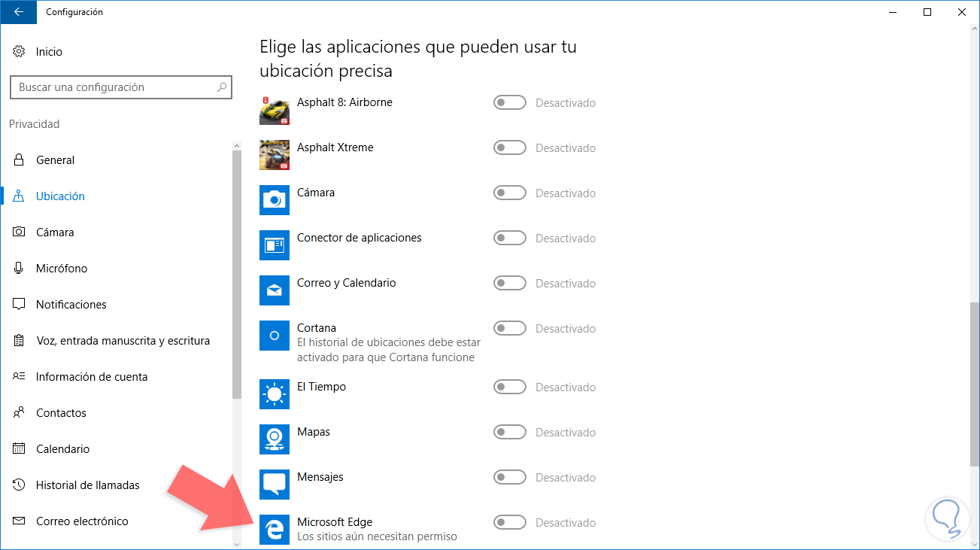
Task: Click the main page scroll up arrow
Action: (975, 30)
